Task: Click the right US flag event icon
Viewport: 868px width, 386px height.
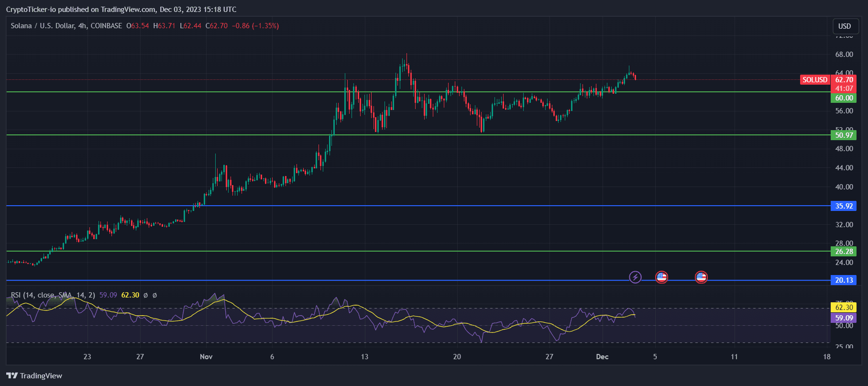Action: tap(701, 277)
